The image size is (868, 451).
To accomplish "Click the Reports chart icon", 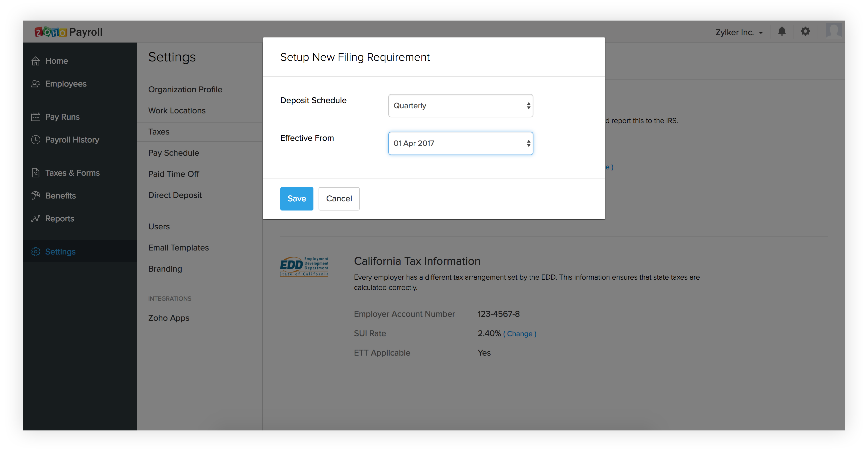I will coord(36,219).
